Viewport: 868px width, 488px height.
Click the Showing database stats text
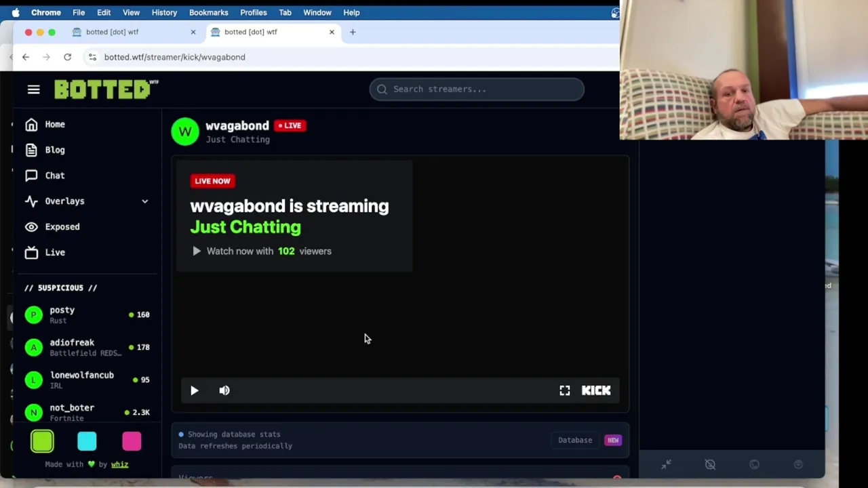click(234, 434)
